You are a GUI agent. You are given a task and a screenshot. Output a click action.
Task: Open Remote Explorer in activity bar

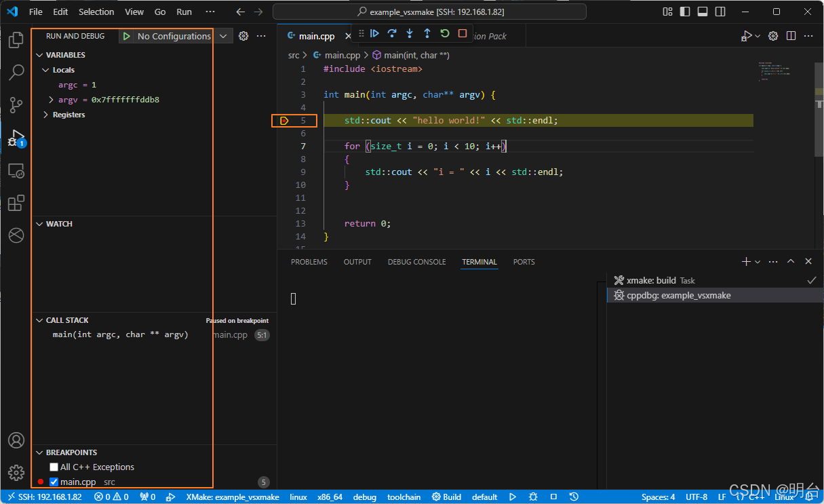click(16, 170)
